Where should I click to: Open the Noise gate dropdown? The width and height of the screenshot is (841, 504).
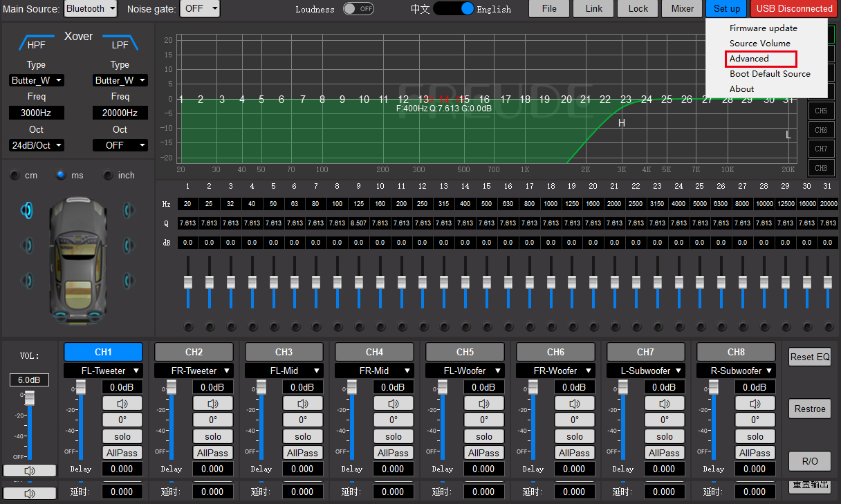(200, 9)
